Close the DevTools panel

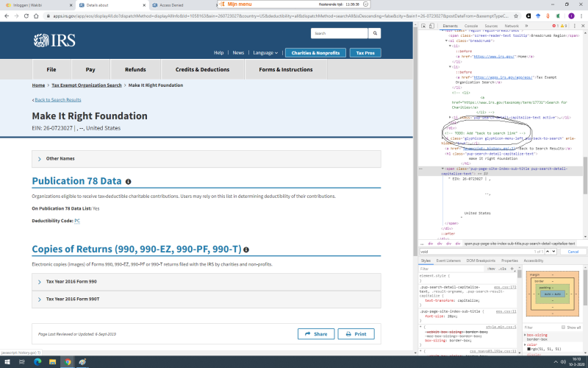(581, 26)
